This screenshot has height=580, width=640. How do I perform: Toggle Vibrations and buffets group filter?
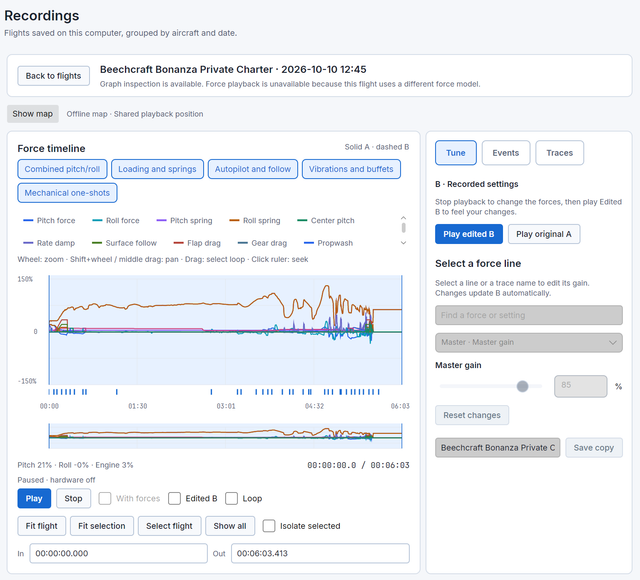[351, 169]
